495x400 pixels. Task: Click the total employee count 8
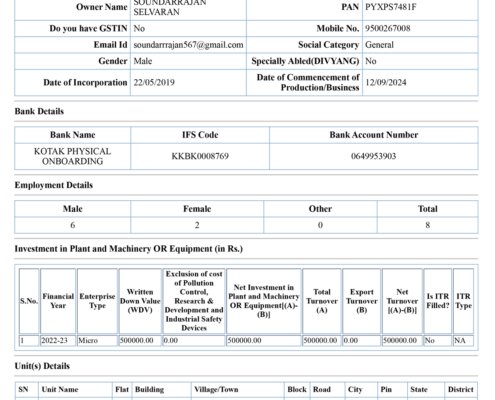click(x=428, y=225)
